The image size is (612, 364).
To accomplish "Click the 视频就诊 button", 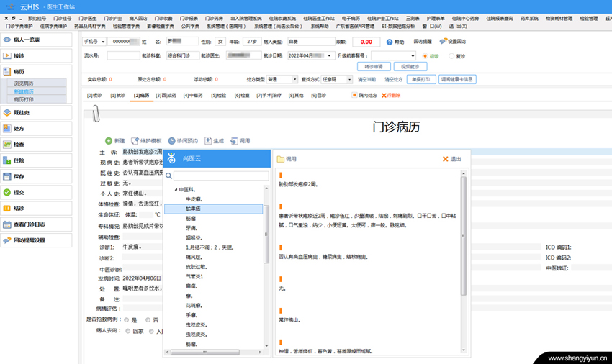I will [x=410, y=67].
